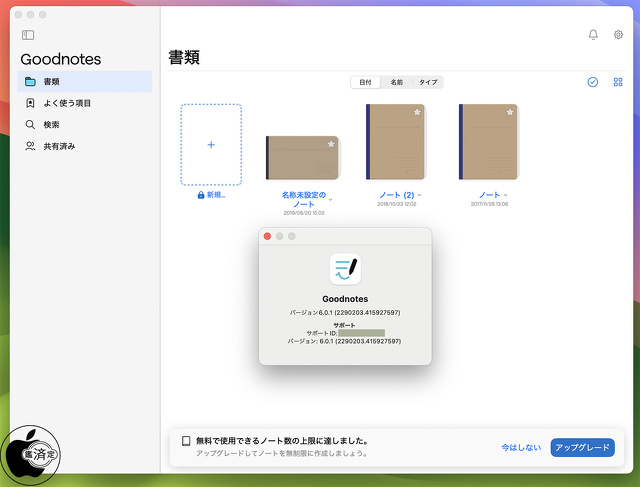The image size is (640, 487).
Task: Click バージョン6.0.1 text in about dialog
Action: coord(345,312)
